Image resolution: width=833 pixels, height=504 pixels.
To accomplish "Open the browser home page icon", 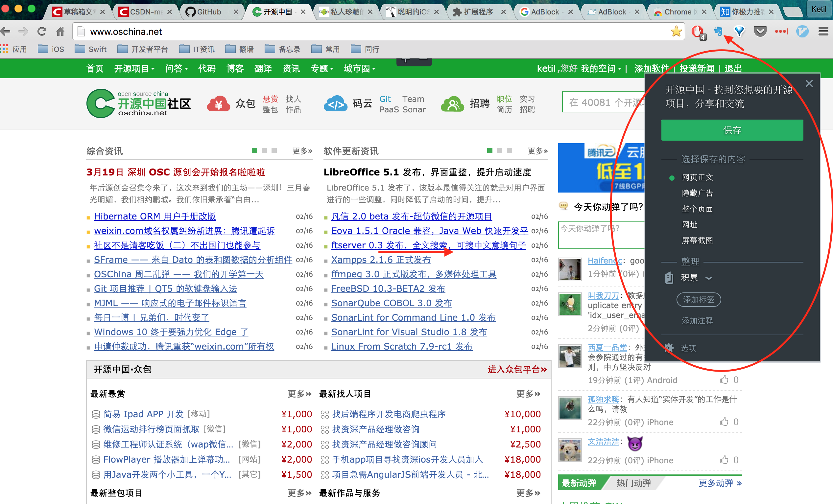I will (60, 32).
